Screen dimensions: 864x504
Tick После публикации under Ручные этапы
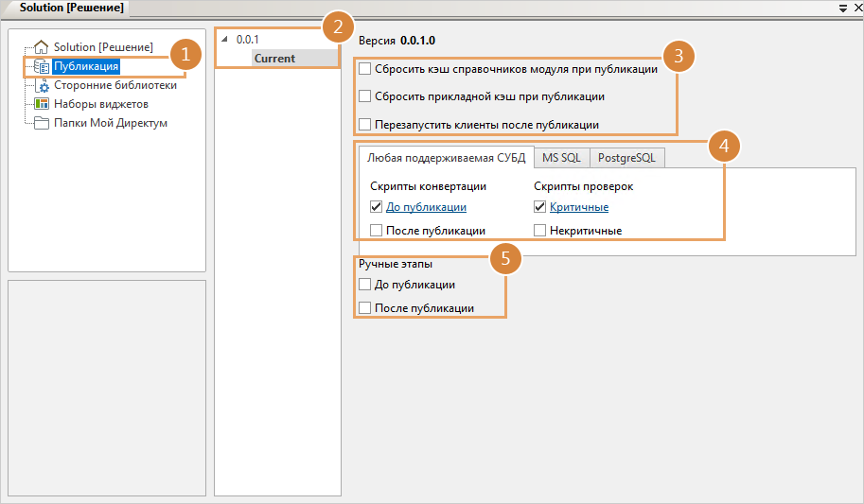coord(365,308)
